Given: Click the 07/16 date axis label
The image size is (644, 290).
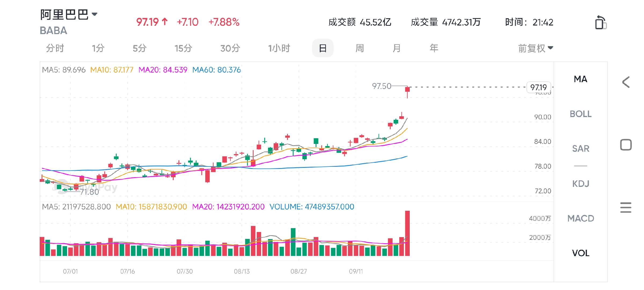Looking at the screenshot, I should [x=127, y=271].
